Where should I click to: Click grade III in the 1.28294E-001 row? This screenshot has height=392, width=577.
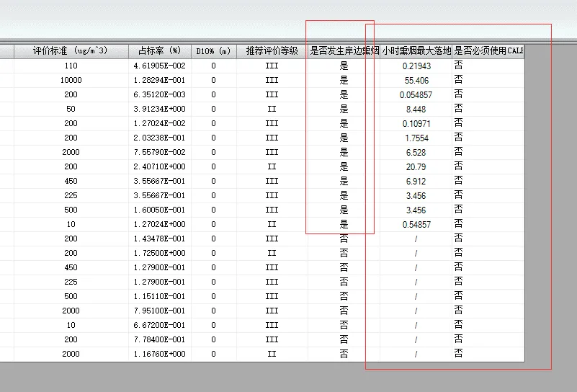point(272,80)
